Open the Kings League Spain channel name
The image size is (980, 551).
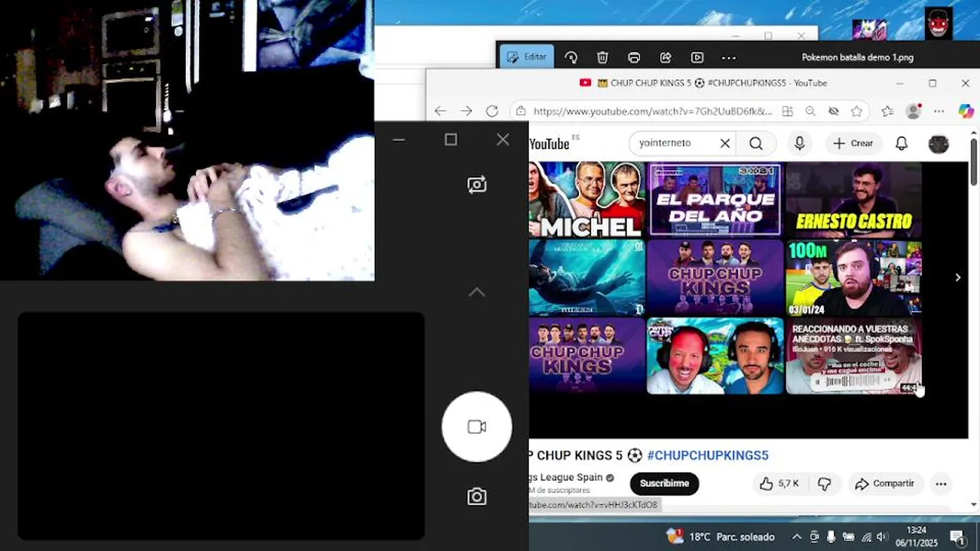[x=566, y=478]
